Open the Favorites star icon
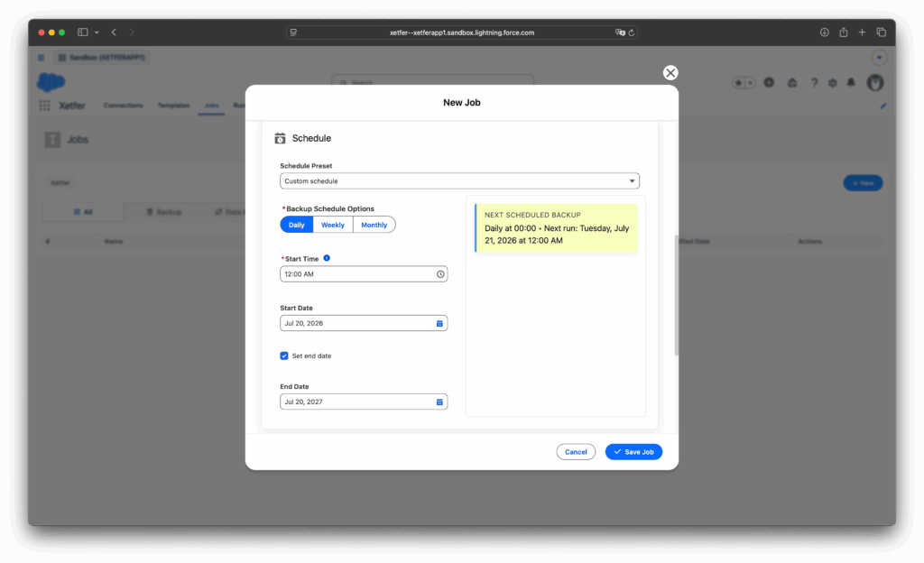This screenshot has width=924, height=563. coord(738,83)
